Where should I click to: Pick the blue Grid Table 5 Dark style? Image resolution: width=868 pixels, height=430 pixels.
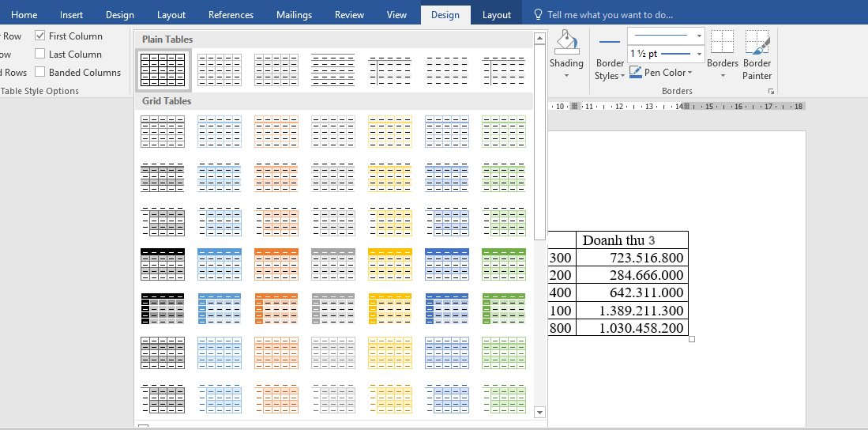[220, 308]
